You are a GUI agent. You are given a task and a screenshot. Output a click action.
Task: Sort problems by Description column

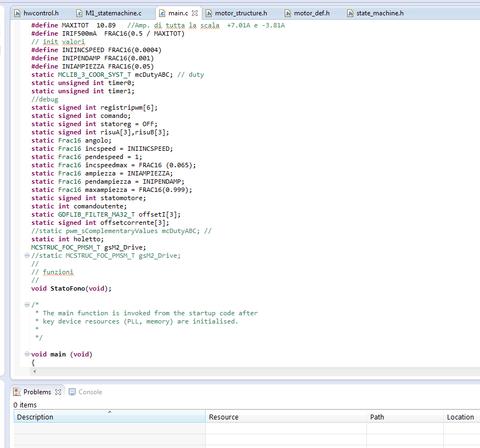point(110,417)
